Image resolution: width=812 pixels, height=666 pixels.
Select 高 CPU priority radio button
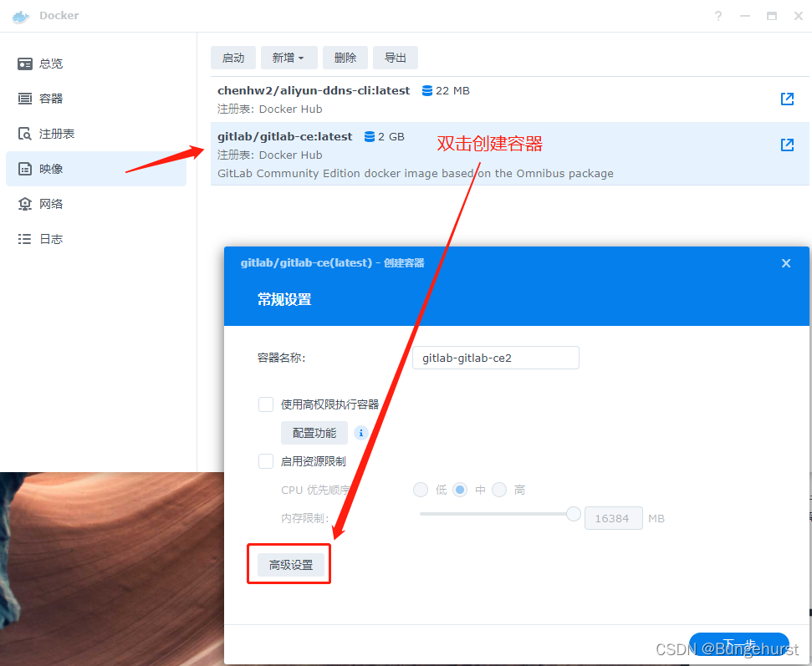(499, 490)
